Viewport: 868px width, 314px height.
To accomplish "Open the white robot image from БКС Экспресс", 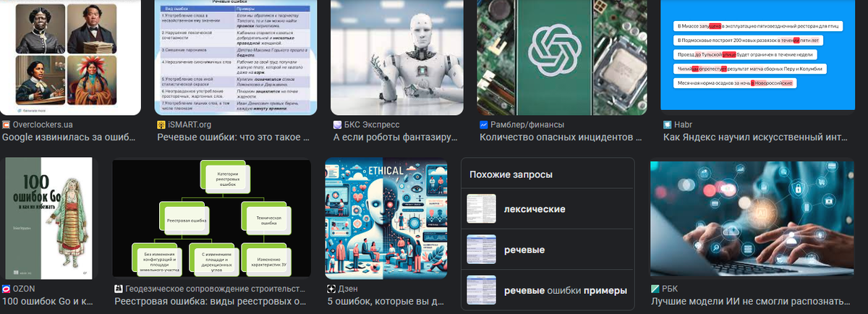I will [x=398, y=57].
